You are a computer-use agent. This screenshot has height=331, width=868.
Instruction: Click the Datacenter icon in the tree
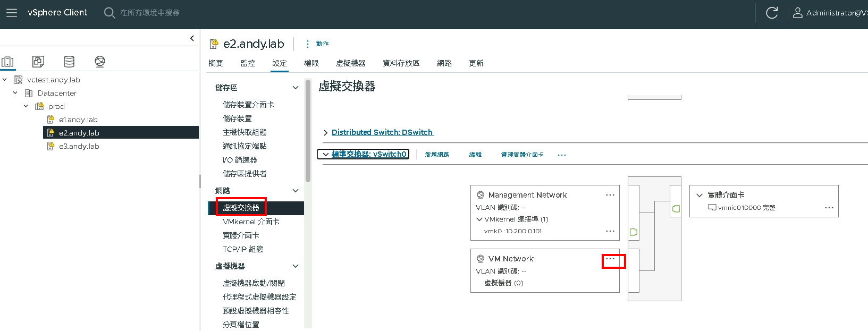pyautogui.click(x=29, y=93)
